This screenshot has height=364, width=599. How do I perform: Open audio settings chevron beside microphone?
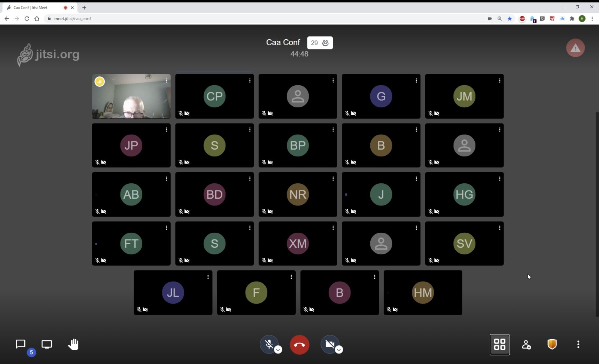[278, 350]
